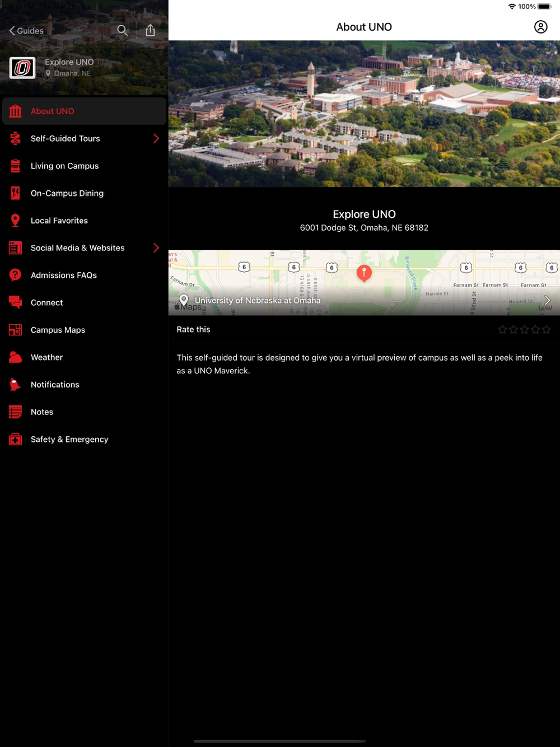Tap the Admissions FAQs question icon
Image resolution: width=560 pixels, height=747 pixels.
click(16, 275)
